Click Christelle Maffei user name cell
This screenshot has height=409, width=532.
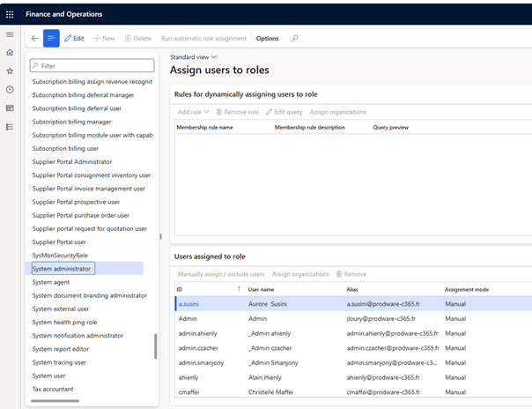[x=270, y=392]
